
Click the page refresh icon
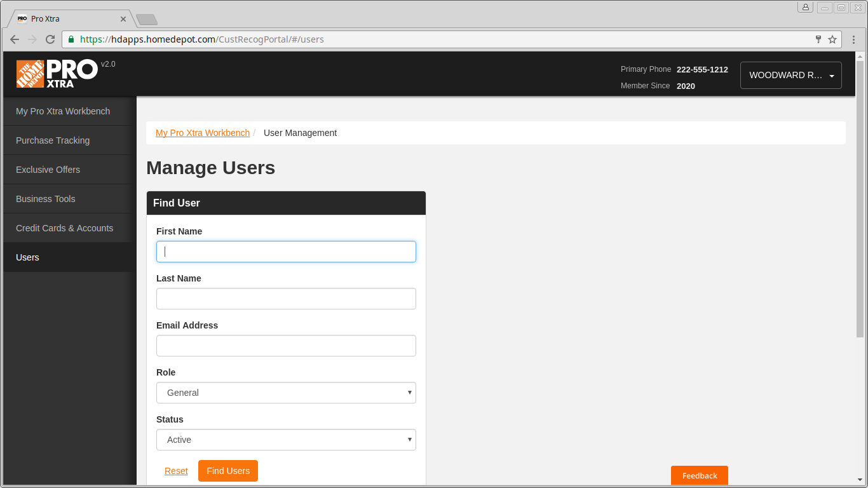[51, 39]
